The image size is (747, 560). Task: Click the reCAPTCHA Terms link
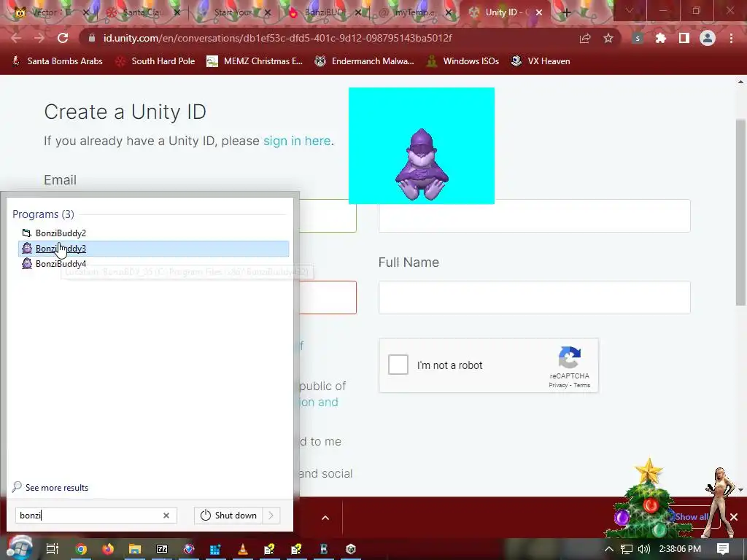(581, 385)
